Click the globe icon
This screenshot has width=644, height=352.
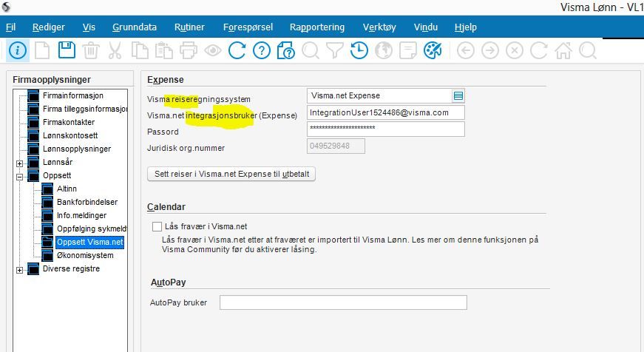point(384,50)
